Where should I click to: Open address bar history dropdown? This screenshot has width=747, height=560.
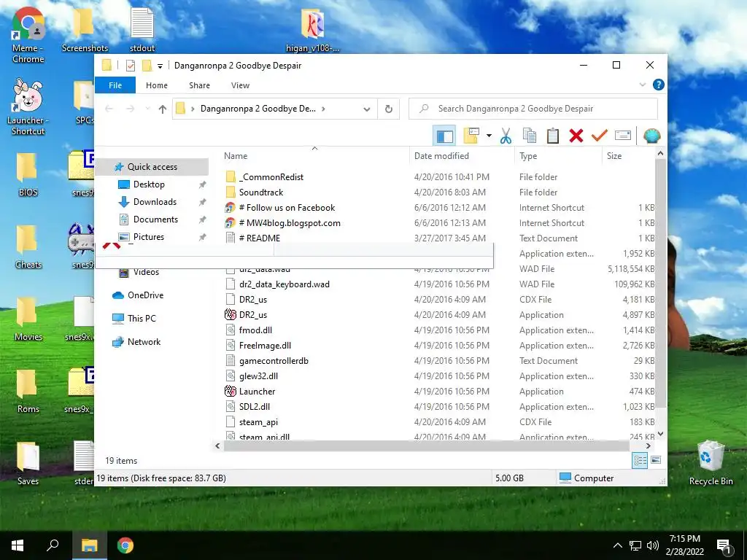[367, 109]
